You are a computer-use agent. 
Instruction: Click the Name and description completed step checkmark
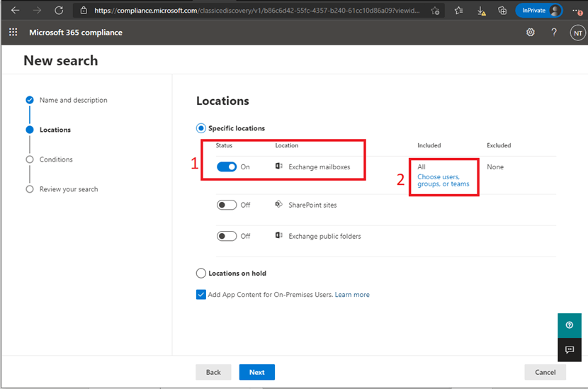(30, 100)
